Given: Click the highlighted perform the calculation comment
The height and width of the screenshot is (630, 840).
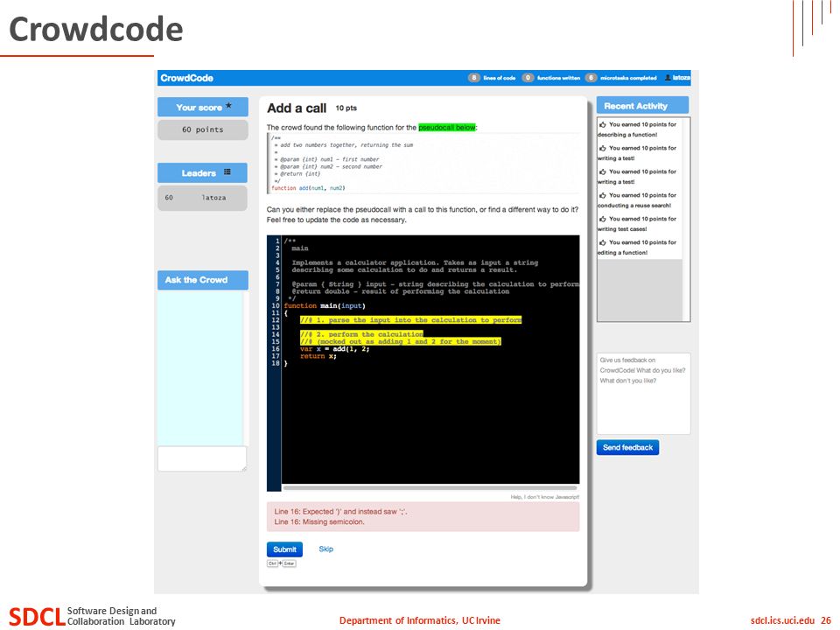Looking at the screenshot, I should pyautogui.click(x=361, y=334).
